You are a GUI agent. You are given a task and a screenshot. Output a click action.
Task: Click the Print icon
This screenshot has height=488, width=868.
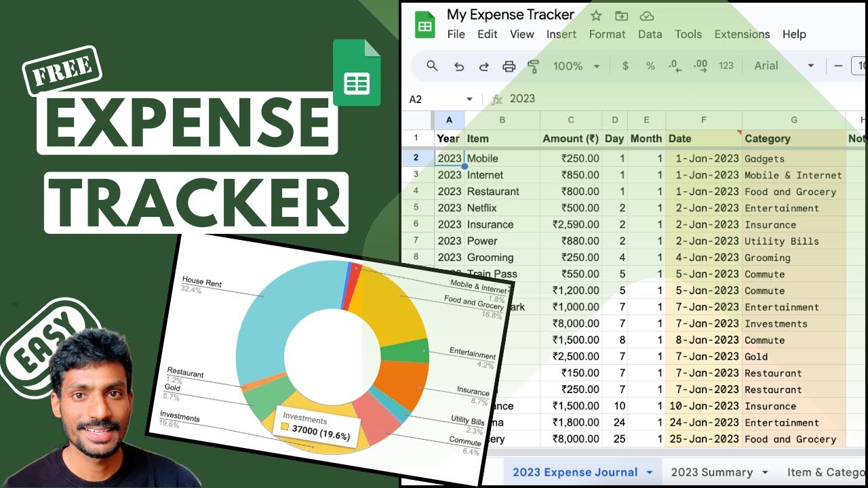tap(509, 66)
